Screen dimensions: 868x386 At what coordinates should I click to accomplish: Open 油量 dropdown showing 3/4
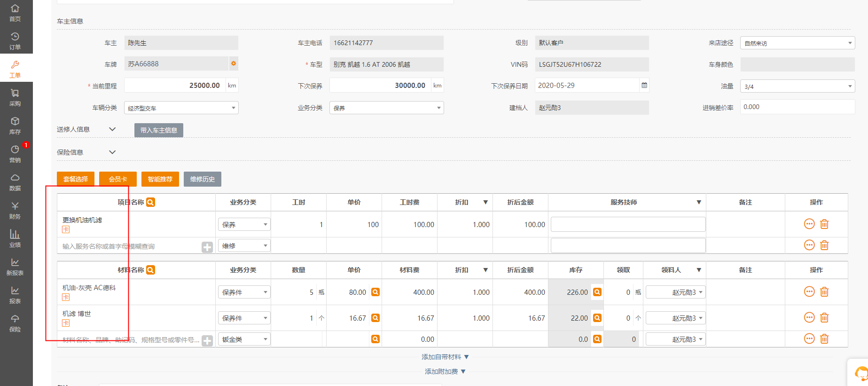(x=798, y=86)
